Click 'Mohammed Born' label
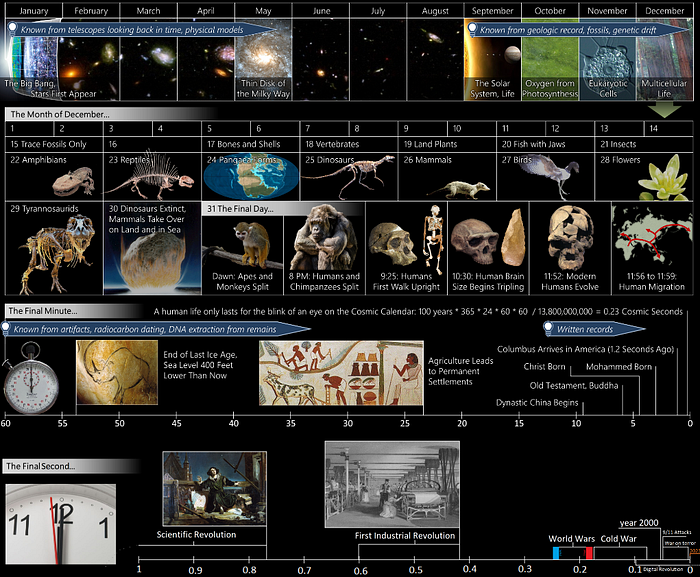 click(619, 367)
